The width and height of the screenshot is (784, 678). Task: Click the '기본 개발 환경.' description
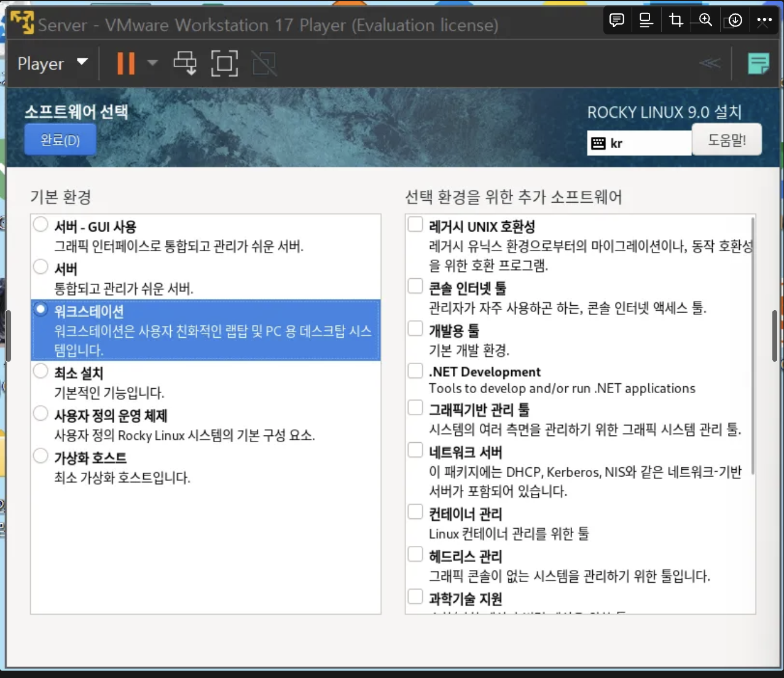coord(469,351)
